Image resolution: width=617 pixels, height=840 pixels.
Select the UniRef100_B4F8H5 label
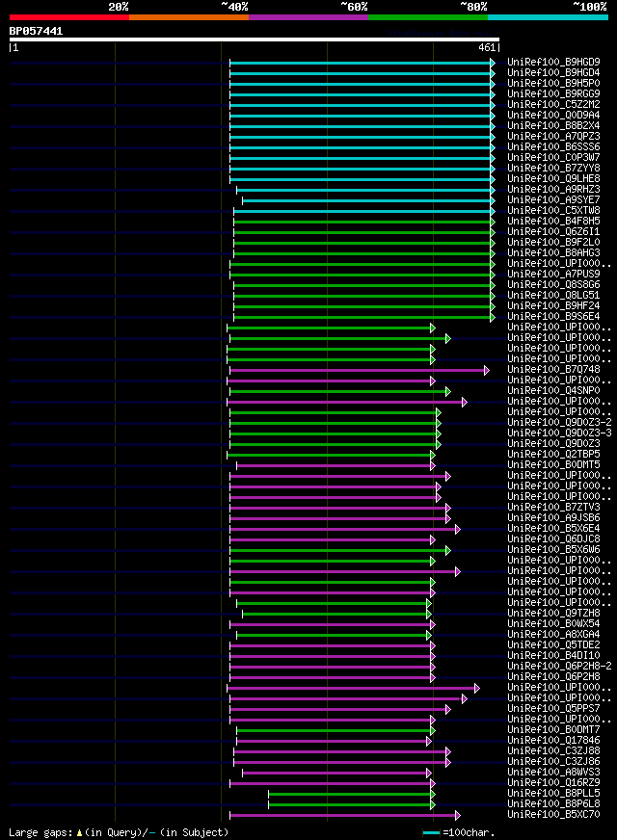(553, 222)
